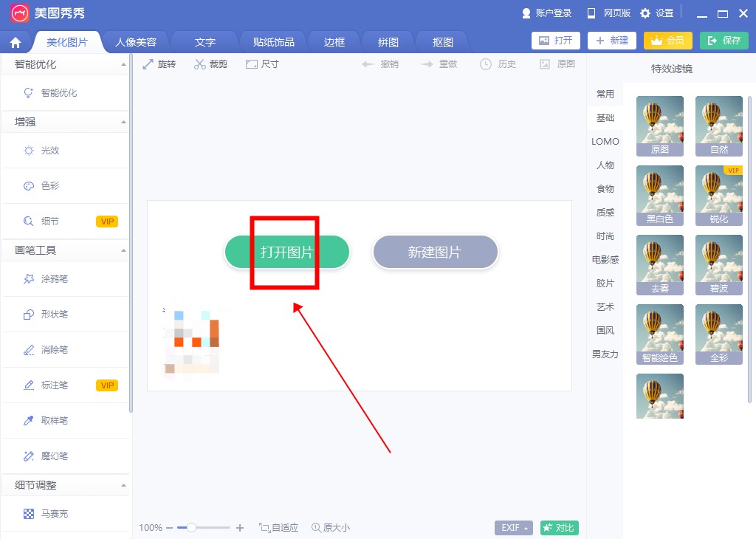This screenshot has width=756, height=539.
Task: Select LOMO filter category
Action: tap(605, 141)
